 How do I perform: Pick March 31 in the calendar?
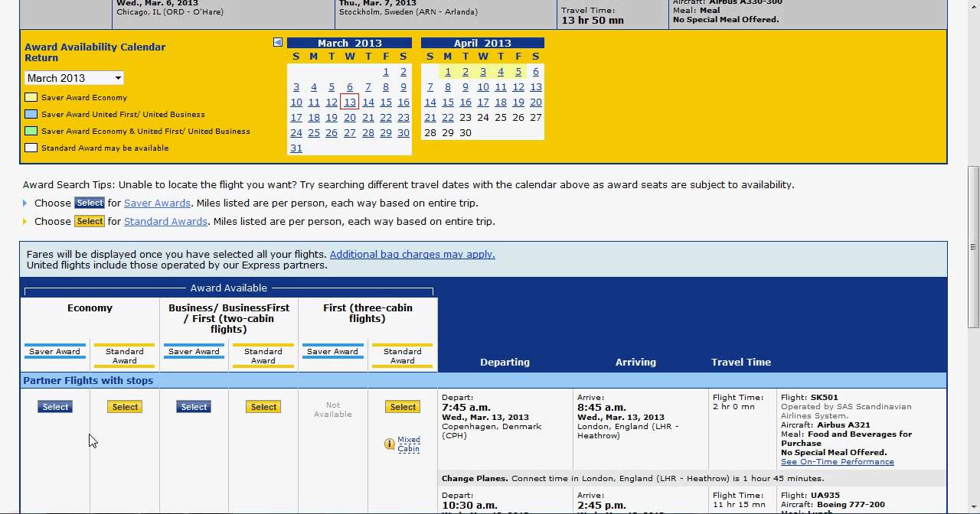tap(296, 148)
